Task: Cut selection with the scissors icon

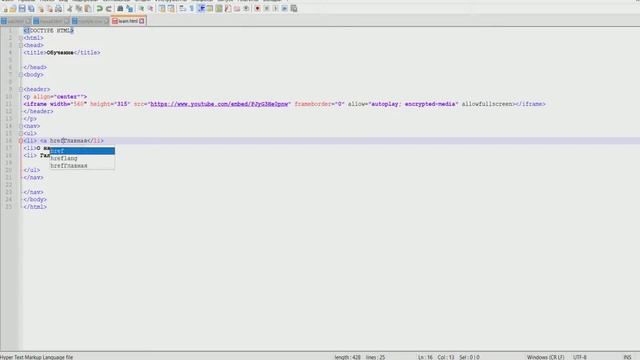Action: pyautogui.click(x=70, y=9)
